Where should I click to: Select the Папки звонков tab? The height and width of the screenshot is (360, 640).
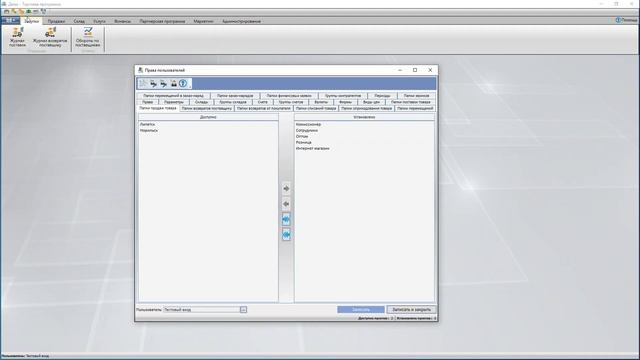click(x=416, y=96)
